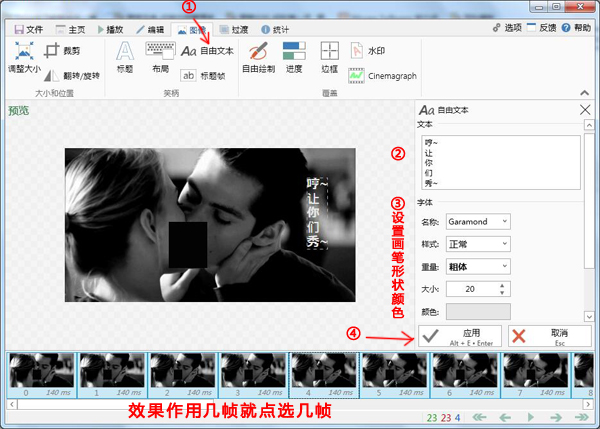600x429 pixels.
Task: Go to the previous frame
Action: coord(505,417)
